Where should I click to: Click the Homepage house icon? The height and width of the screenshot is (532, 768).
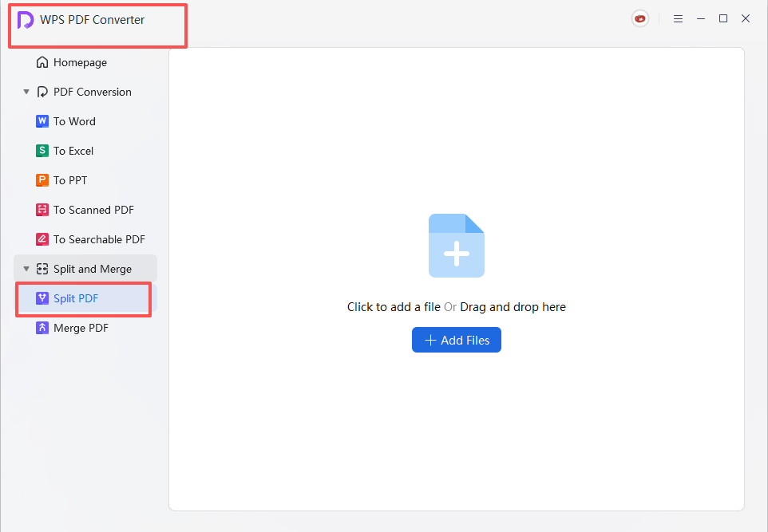tap(42, 62)
